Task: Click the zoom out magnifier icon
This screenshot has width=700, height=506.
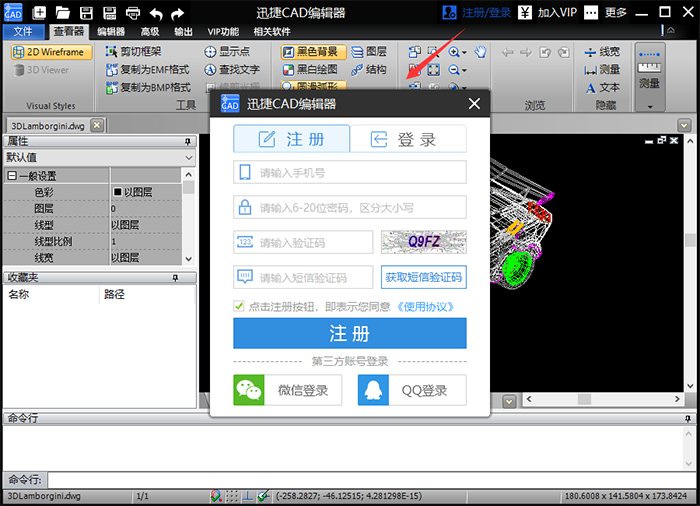Action: 454,70
